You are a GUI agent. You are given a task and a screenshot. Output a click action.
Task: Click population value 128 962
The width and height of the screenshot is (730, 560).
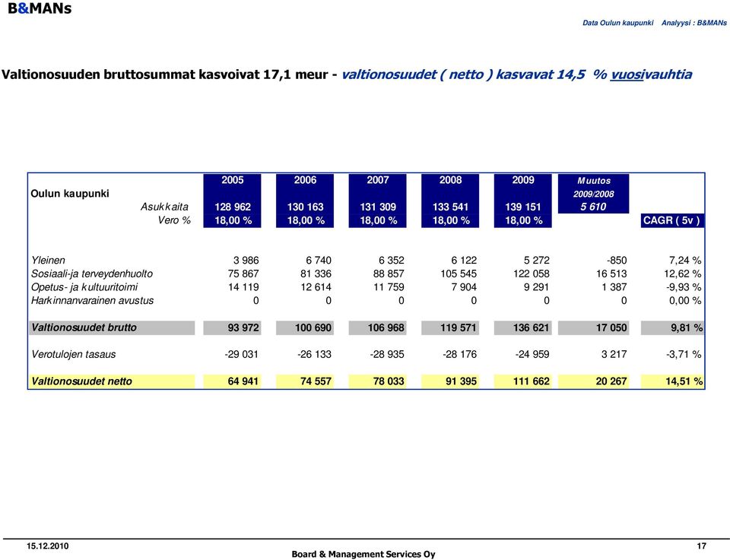point(233,207)
